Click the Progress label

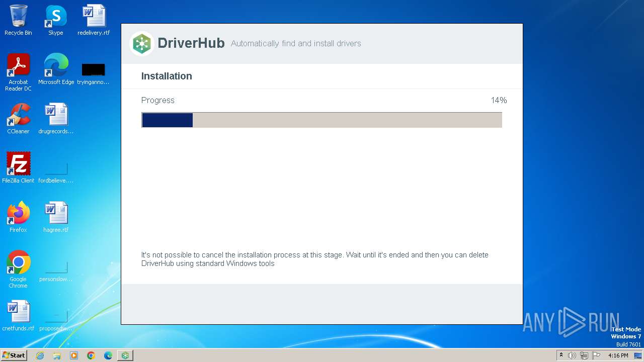158,100
